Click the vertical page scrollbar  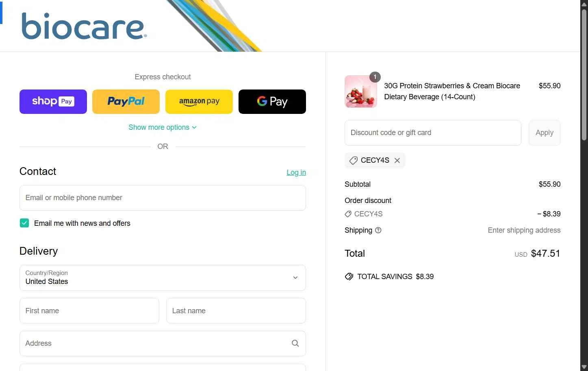[584, 75]
